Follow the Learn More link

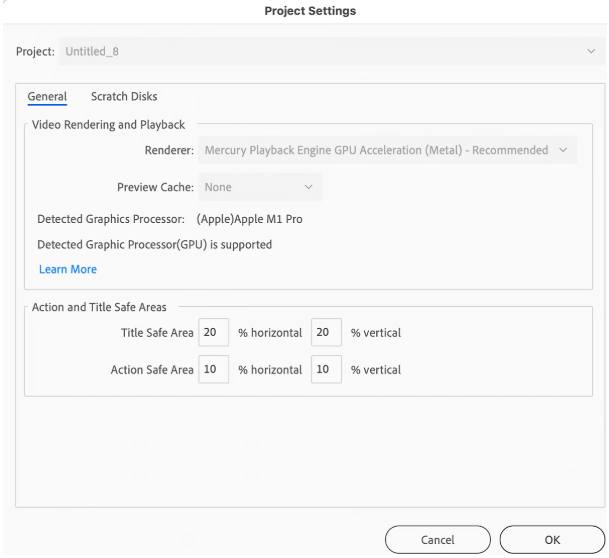[68, 270]
